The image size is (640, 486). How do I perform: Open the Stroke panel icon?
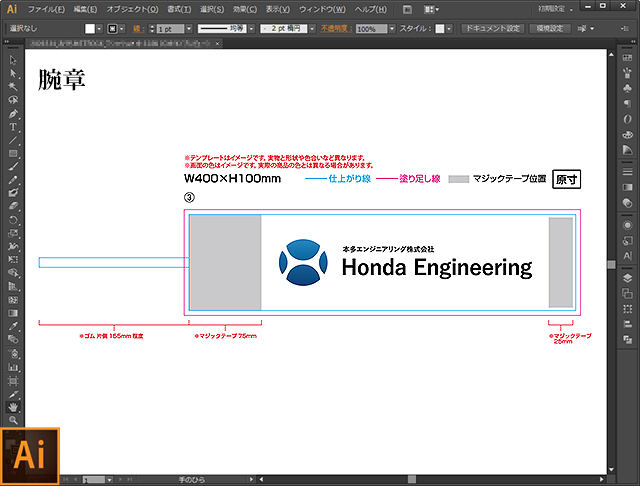pyautogui.click(x=627, y=172)
